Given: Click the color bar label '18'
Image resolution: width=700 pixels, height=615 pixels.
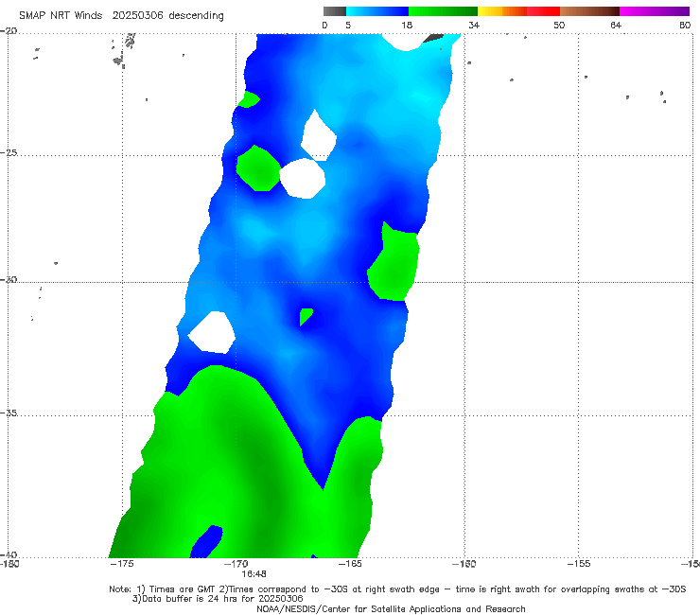Looking at the screenshot, I should tap(407, 26).
